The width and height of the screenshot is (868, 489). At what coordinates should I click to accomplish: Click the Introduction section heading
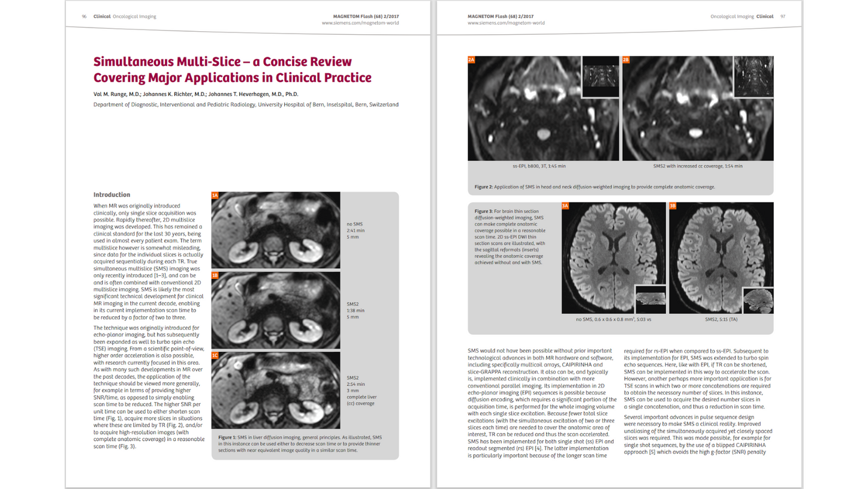coord(111,195)
